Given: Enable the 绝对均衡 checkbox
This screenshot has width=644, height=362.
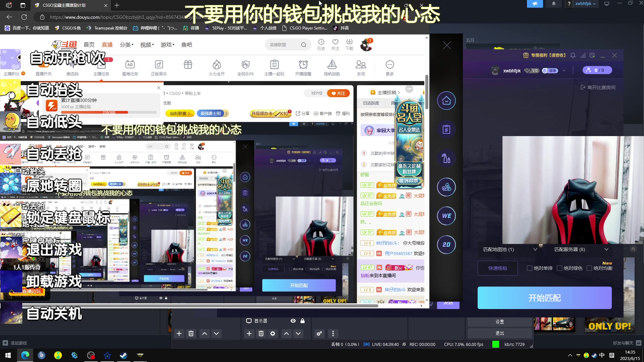Looking at the screenshot, I should coord(589,268).
